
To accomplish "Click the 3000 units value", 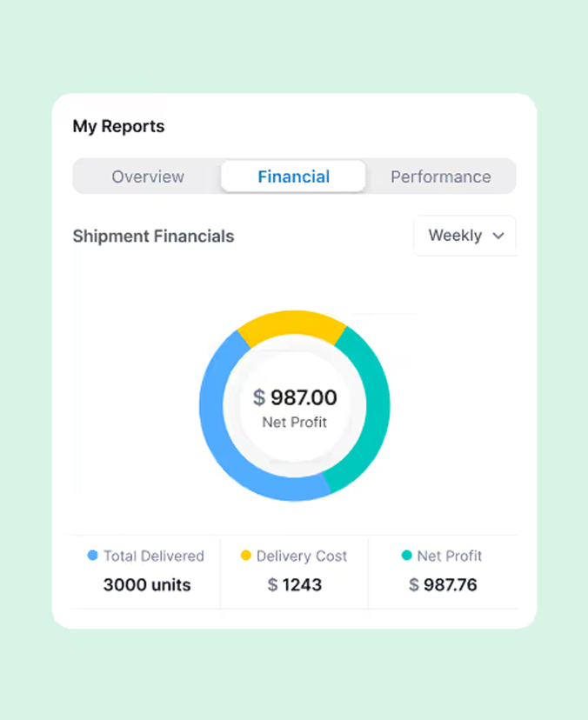I will [146, 584].
